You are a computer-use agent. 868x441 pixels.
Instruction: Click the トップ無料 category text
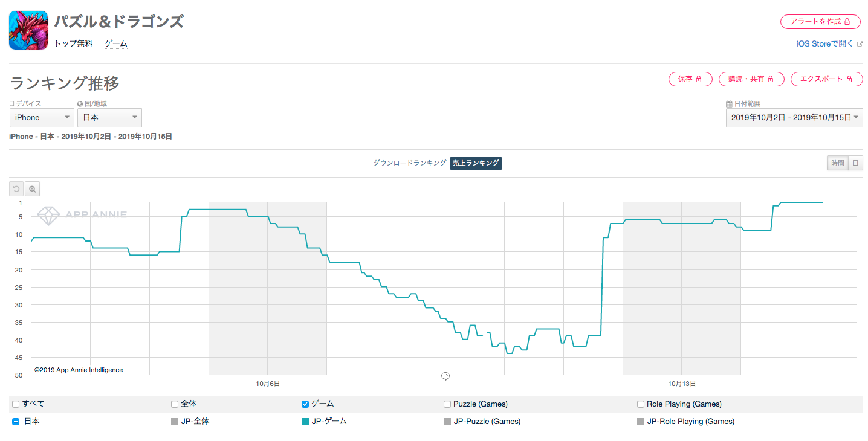(x=74, y=43)
